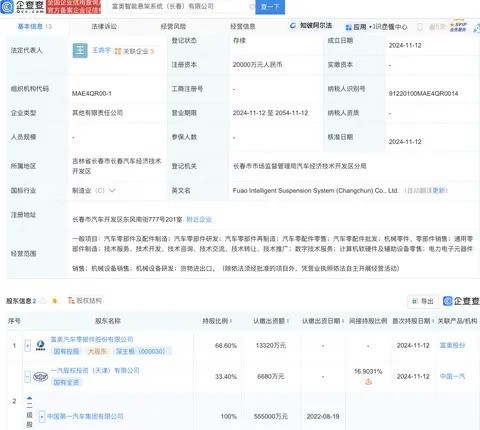Open the 基本信息 tab

pyautogui.click(x=35, y=26)
